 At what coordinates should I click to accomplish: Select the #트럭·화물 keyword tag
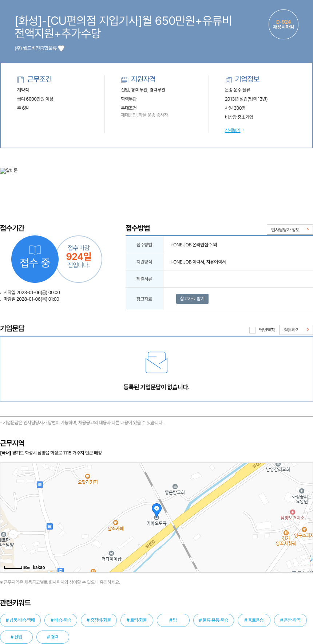point(137,620)
